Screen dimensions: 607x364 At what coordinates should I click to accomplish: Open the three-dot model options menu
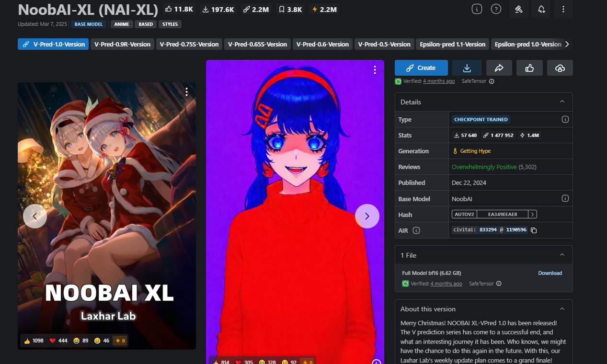coord(563,9)
